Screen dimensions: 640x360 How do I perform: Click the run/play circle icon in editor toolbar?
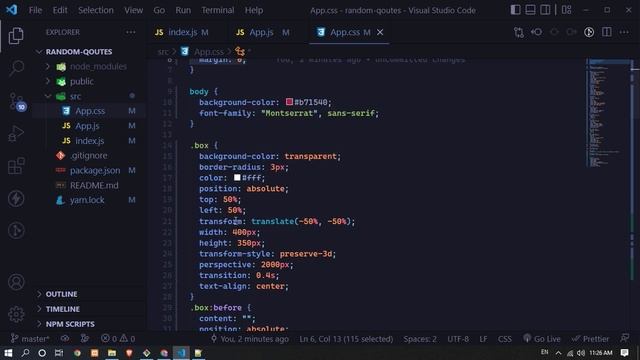[x=589, y=32]
